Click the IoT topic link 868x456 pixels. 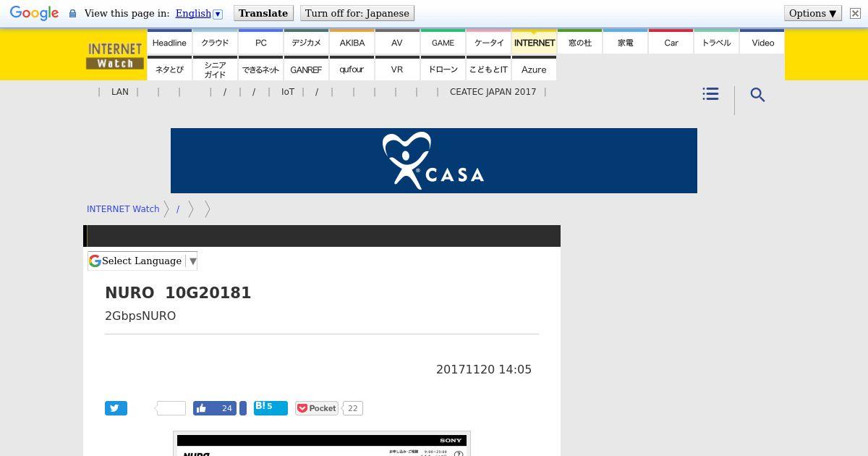[x=288, y=92]
